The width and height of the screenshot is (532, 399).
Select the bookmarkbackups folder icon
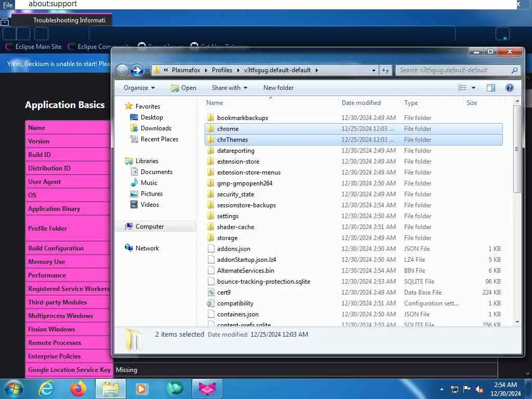(211, 118)
